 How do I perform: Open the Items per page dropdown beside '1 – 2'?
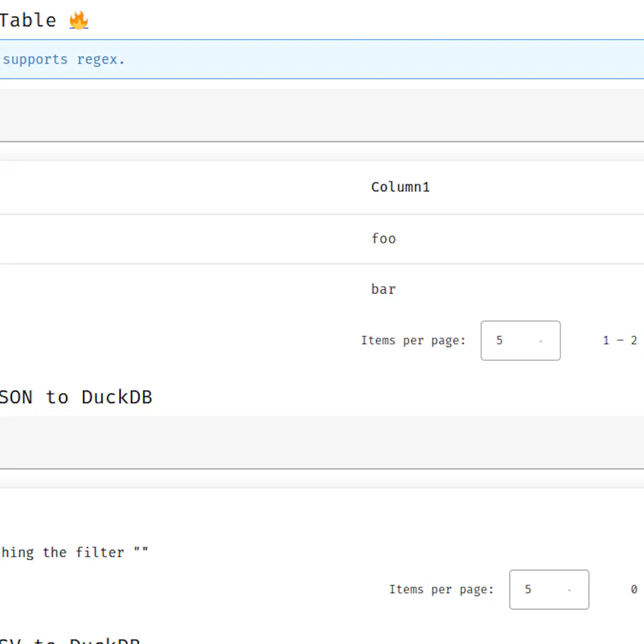click(520, 340)
